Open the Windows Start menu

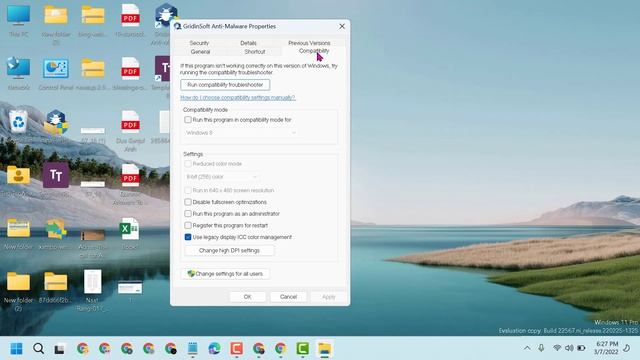click(17, 349)
